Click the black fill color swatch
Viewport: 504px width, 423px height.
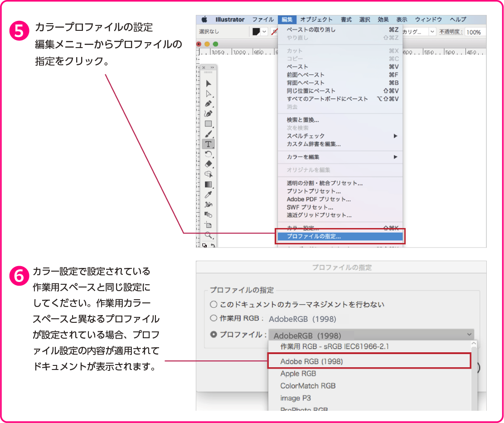pyautogui.click(x=256, y=32)
